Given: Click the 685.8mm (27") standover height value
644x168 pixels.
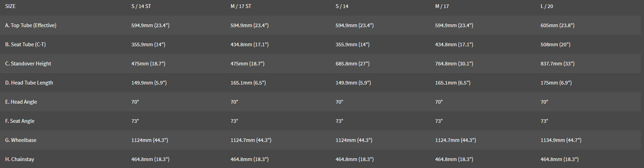Looking at the screenshot, I should (352, 64).
